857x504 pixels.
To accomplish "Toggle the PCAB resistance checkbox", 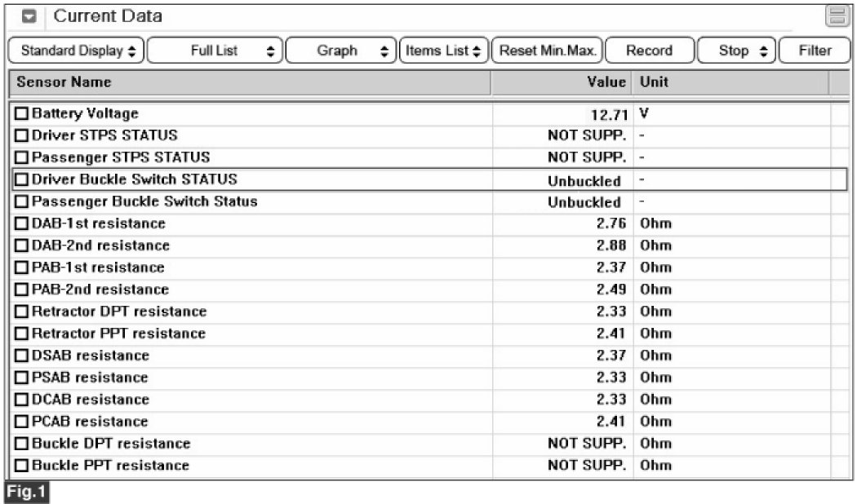I will pyautogui.click(x=22, y=422).
